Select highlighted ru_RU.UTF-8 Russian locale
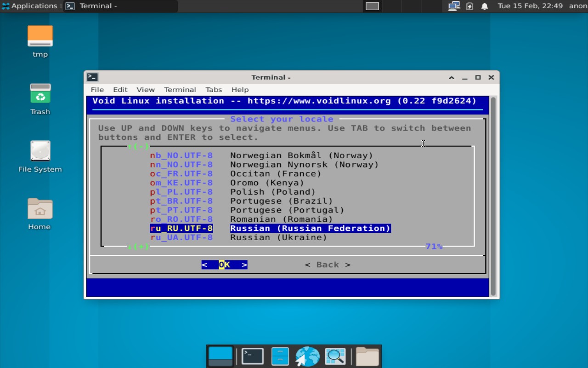The image size is (588, 368). tap(270, 228)
